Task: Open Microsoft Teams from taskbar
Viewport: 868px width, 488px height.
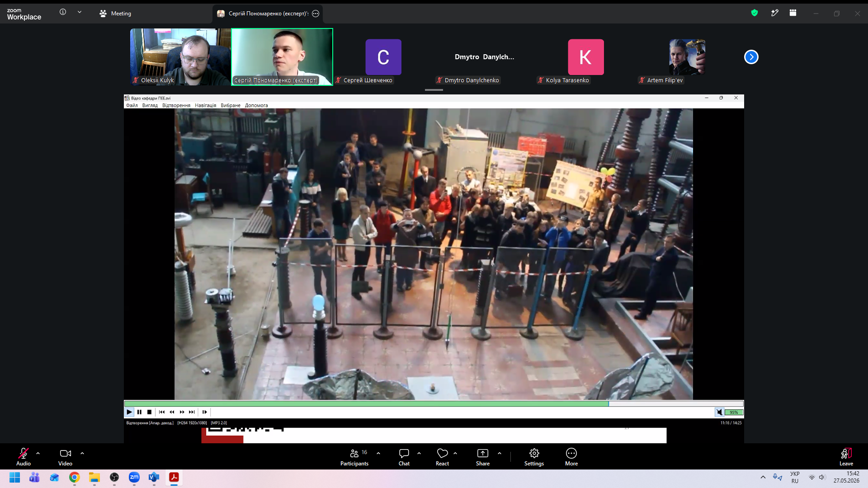Action: (34, 478)
